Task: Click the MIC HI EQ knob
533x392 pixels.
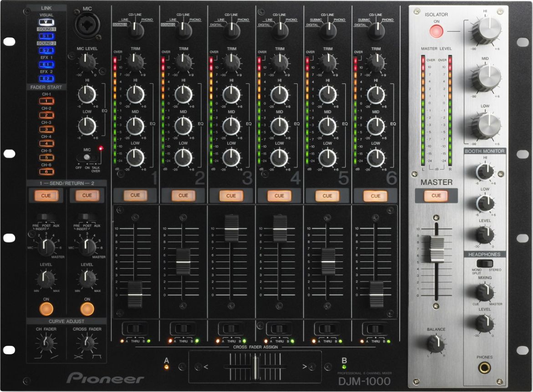Action: (x=87, y=94)
